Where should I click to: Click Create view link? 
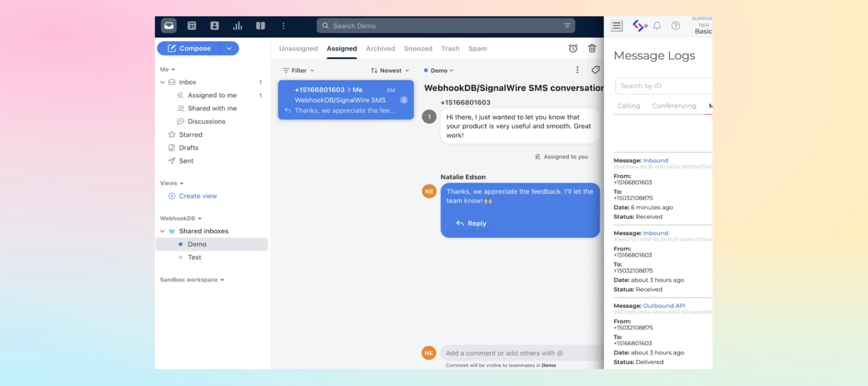tap(192, 196)
